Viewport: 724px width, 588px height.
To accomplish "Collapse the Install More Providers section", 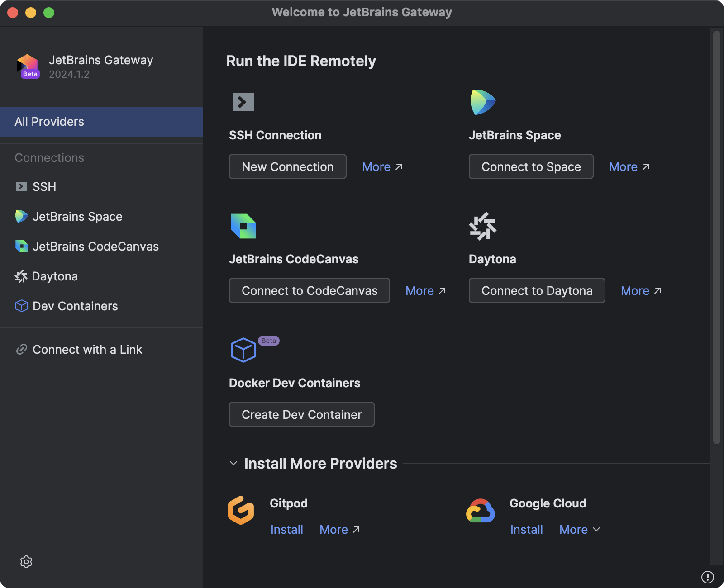I will (x=233, y=463).
